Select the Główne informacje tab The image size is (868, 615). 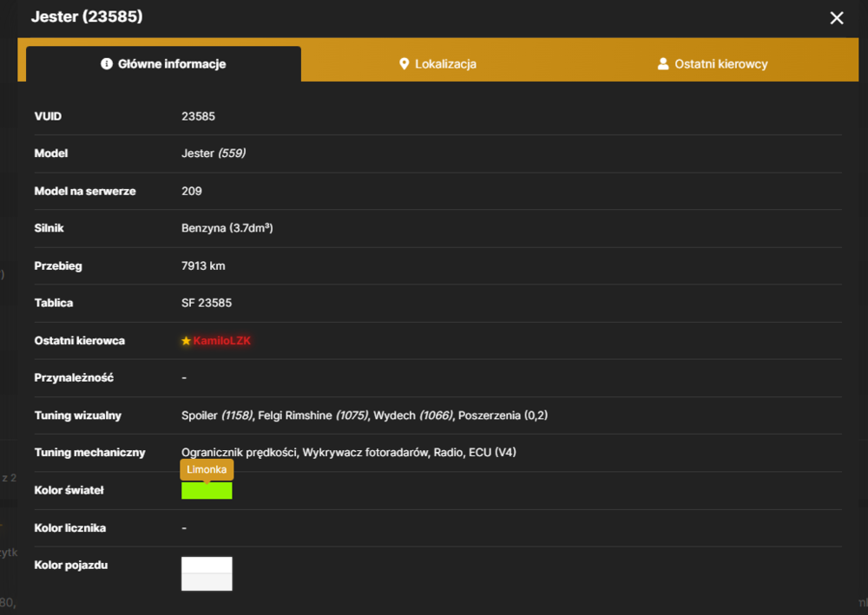pyautogui.click(x=163, y=64)
